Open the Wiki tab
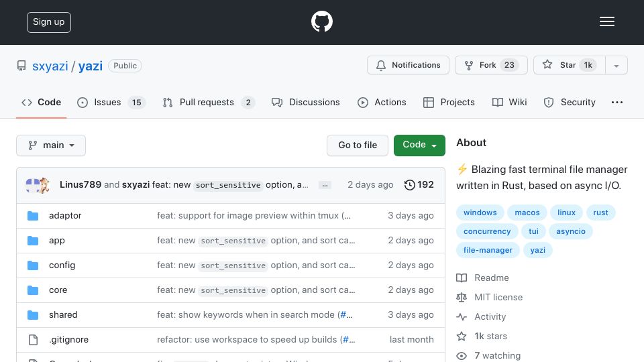Screen dimensions: 644x362 coord(509,102)
